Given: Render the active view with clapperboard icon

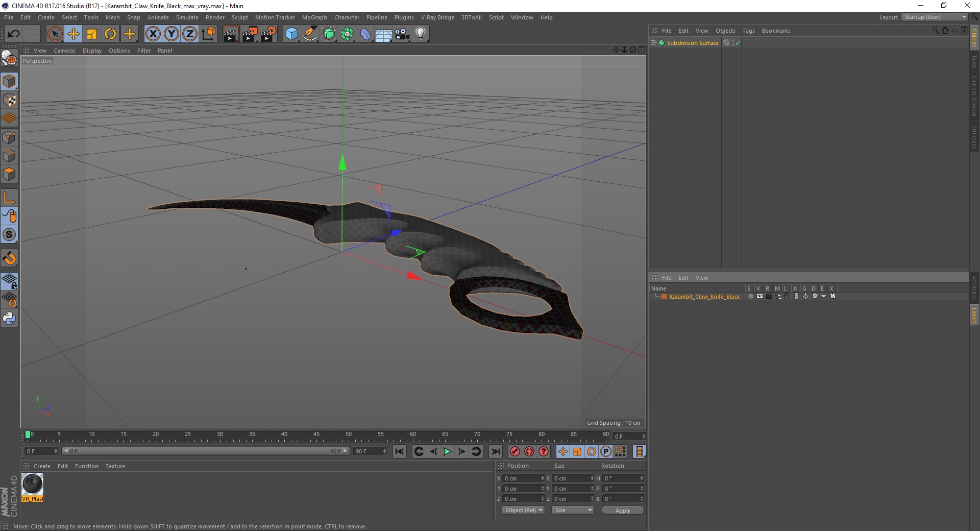Looking at the screenshot, I should tap(231, 34).
